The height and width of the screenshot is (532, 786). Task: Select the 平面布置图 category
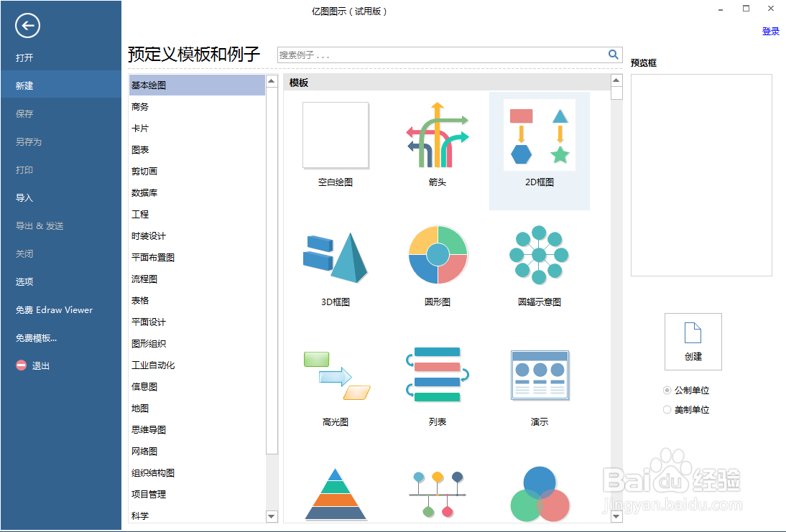coord(197,258)
